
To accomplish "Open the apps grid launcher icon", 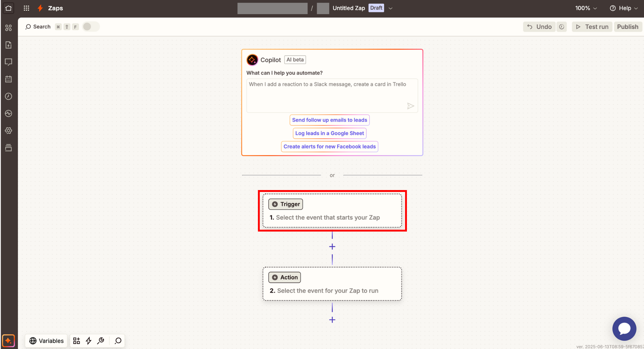I will (26, 8).
